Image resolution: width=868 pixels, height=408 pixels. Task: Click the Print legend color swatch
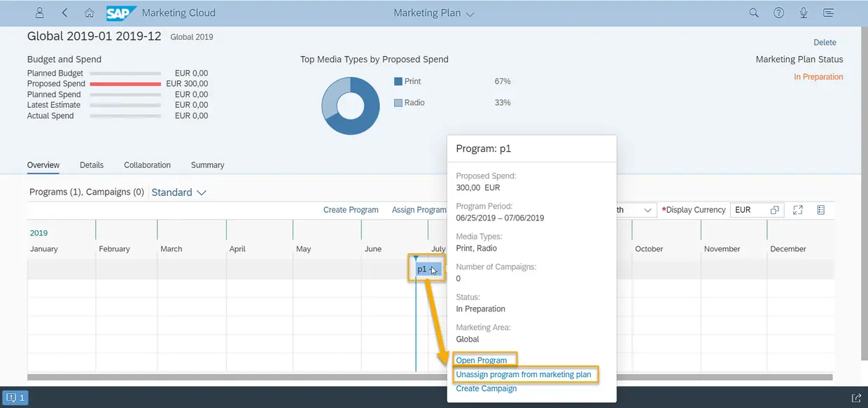[398, 81]
